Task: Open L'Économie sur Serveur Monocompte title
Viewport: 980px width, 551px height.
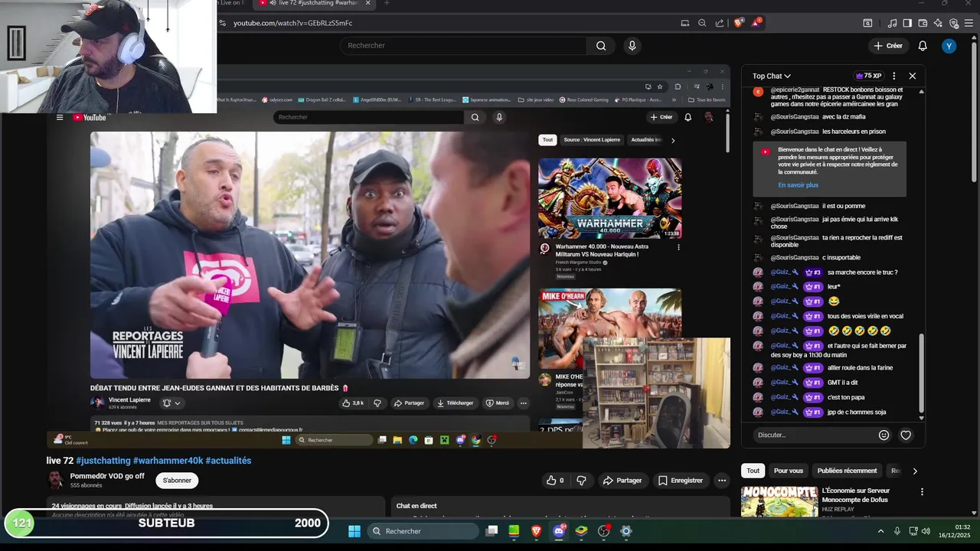Action: point(856,495)
